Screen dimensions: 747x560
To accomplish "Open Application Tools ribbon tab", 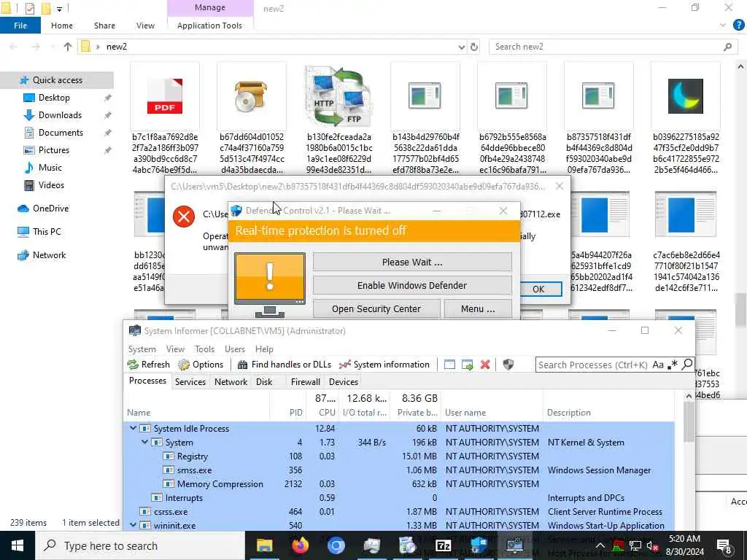I will tap(209, 26).
